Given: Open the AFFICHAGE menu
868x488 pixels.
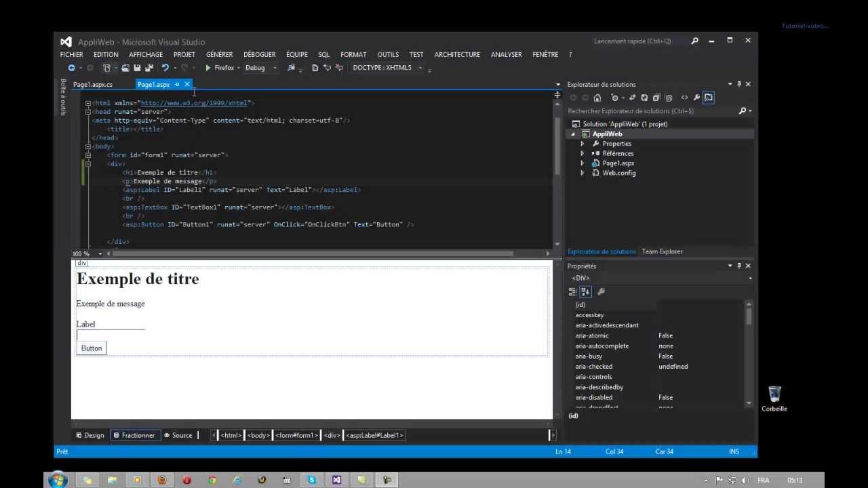Looking at the screenshot, I should [146, 54].
